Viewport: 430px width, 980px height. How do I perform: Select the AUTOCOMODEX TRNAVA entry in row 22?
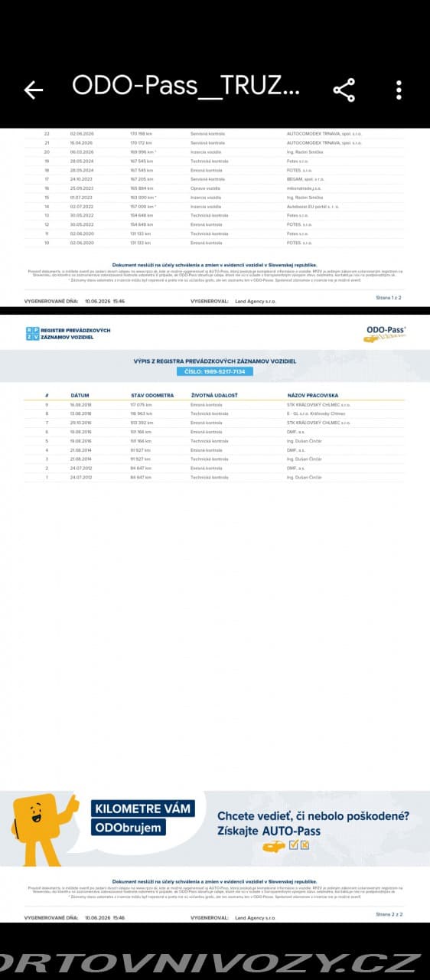click(x=324, y=133)
